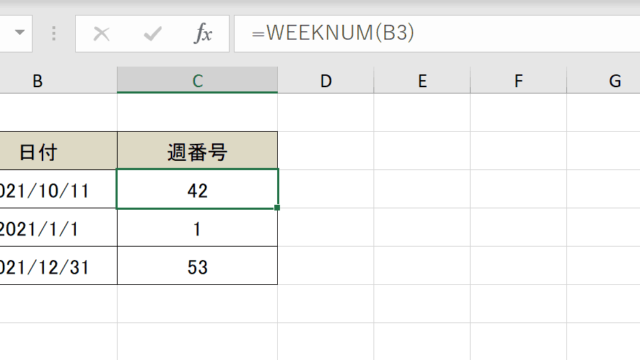Select column G header
The height and width of the screenshot is (360, 640).
[604, 80]
